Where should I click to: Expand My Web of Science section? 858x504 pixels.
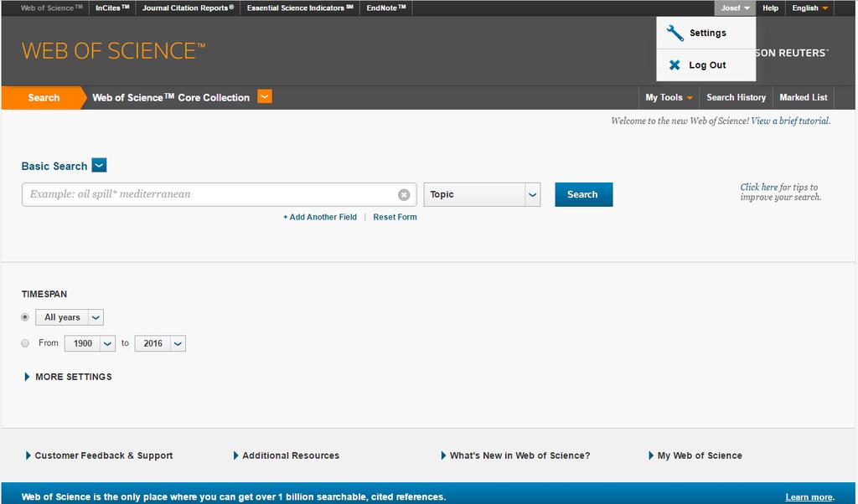[695, 455]
